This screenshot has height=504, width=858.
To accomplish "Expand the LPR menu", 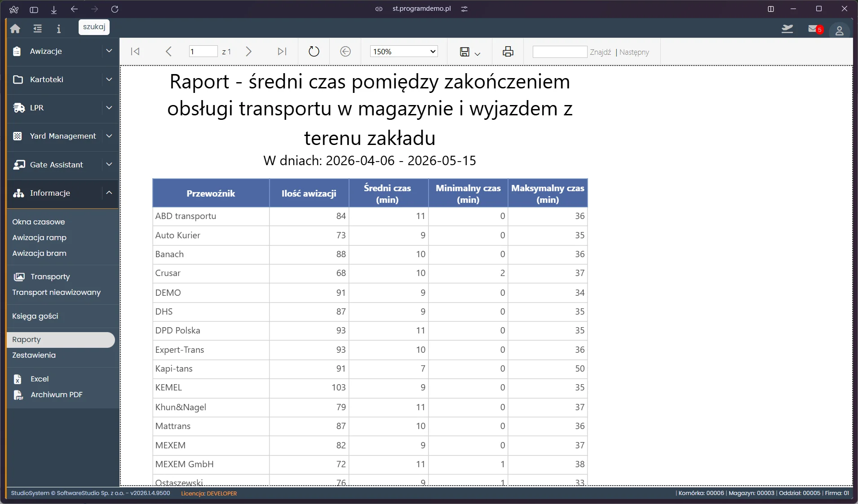I will click(109, 108).
